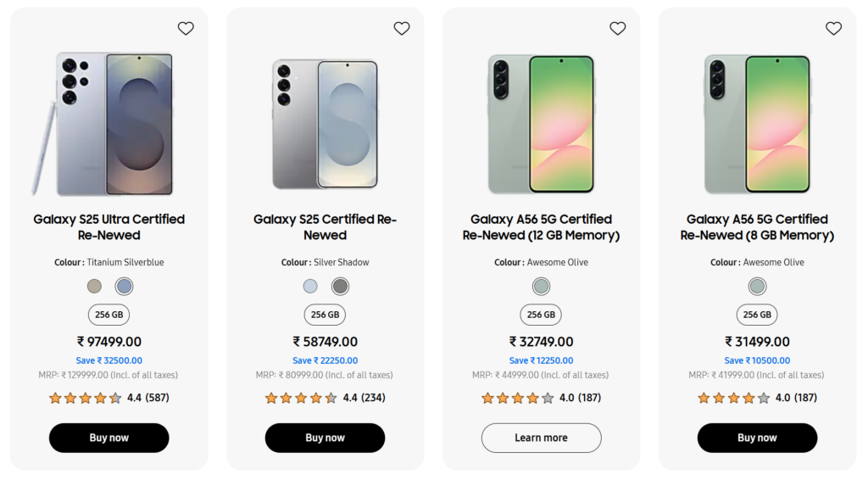The image size is (868, 480).
Task: Open the Galaxy S25 Ultra Certified Re-Newed title
Action: (x=109, y=227)
